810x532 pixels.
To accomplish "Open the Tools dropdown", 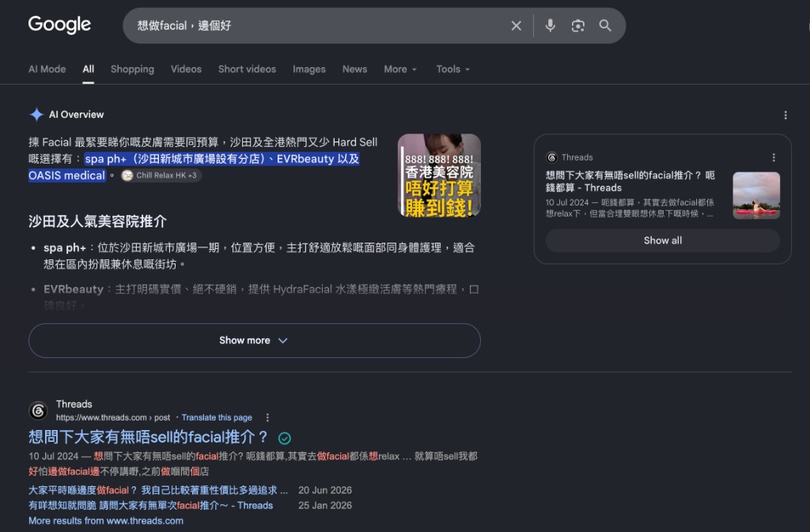I will pos(453,69).
